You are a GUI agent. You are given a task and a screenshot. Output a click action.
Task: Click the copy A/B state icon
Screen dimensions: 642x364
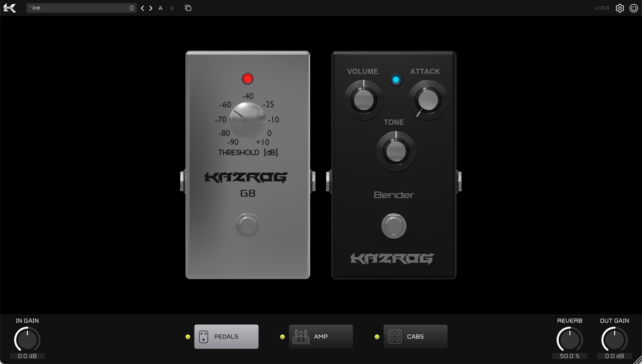(x=188, y=8)
